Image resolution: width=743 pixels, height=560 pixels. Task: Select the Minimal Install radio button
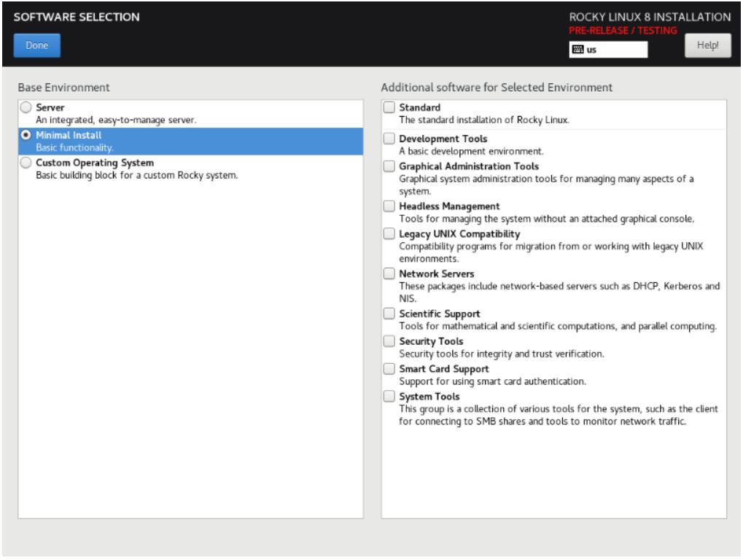tap(26, 135)
